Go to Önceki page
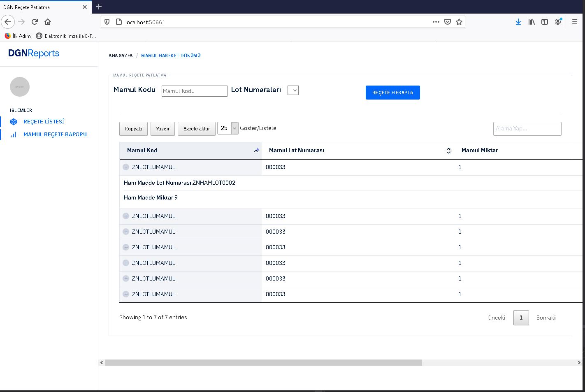Viewport: 585px width, 392px height. 497,318
